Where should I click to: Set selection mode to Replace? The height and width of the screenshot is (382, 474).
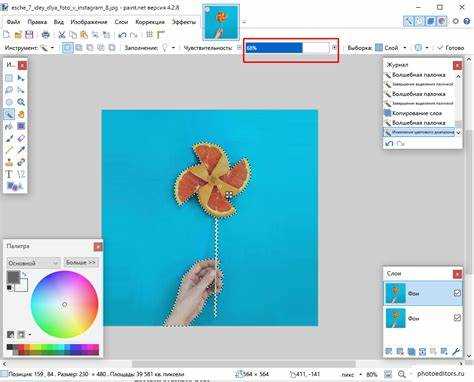coord(67,48)
